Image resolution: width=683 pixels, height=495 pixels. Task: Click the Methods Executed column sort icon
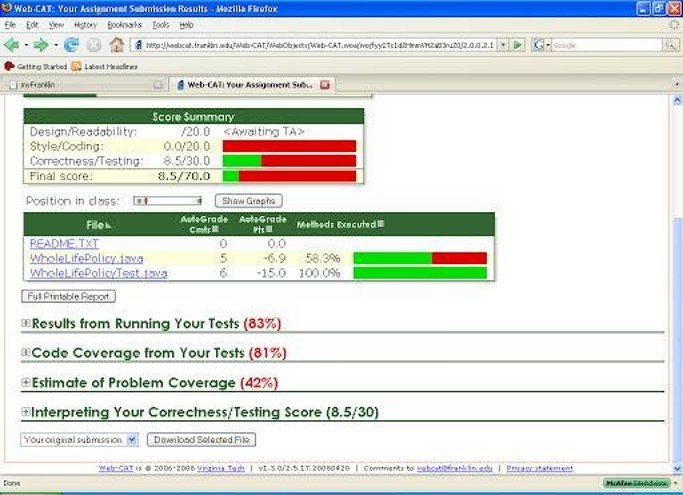[381, 224]
